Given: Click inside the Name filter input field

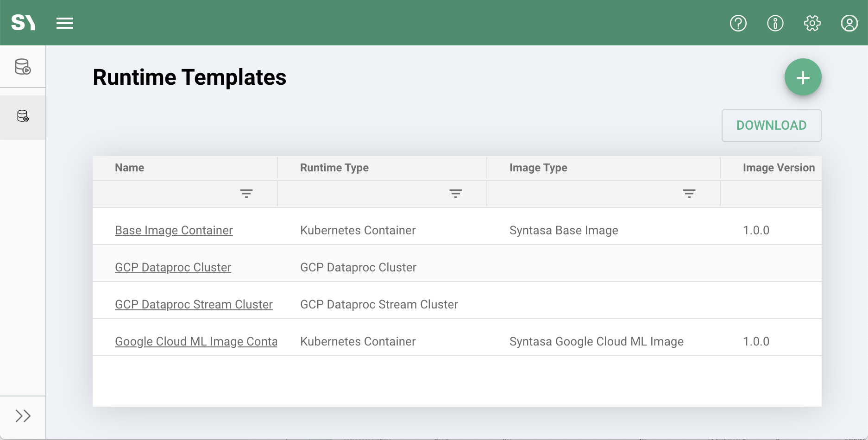Looking at the screenshot, I should pos(176,194).
